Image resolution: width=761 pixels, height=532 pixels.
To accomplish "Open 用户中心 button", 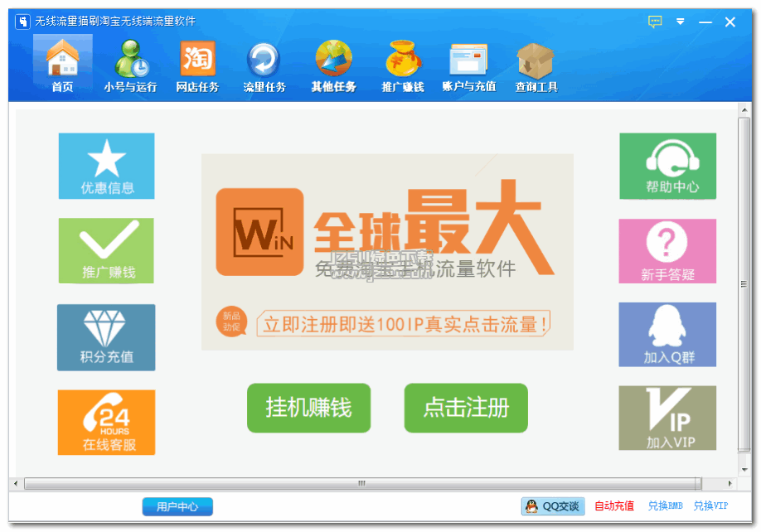I will (177, 507).
